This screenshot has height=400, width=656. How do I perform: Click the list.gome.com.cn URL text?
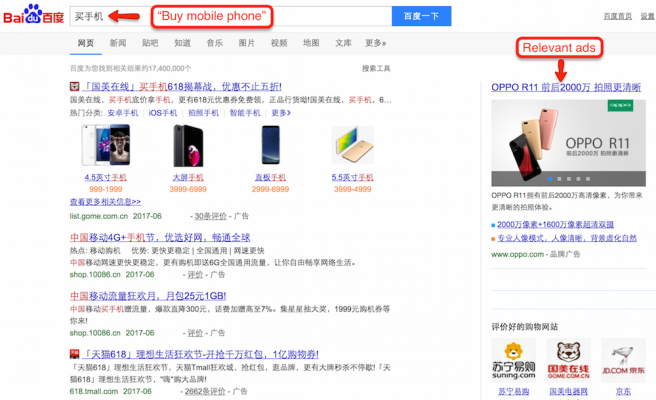click(x=99, y=216)
